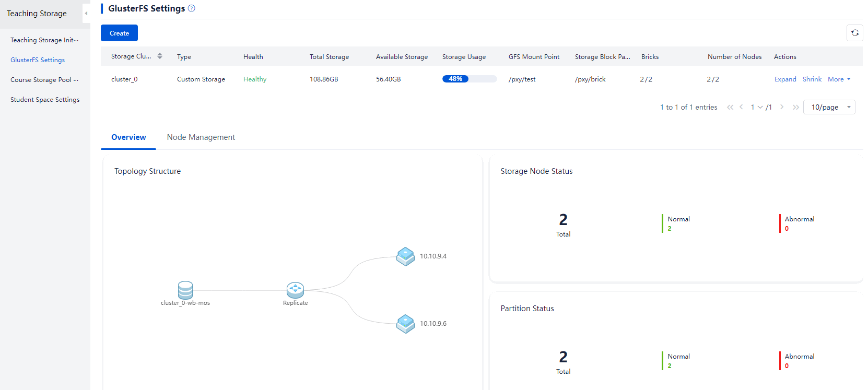Click the /pxy/brick block path cell
The image size is (868, 390).
coord(590,79)
